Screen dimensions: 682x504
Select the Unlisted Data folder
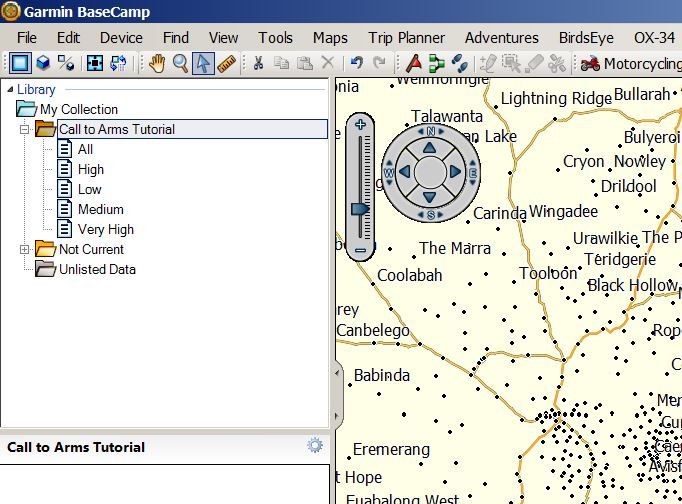97,269
